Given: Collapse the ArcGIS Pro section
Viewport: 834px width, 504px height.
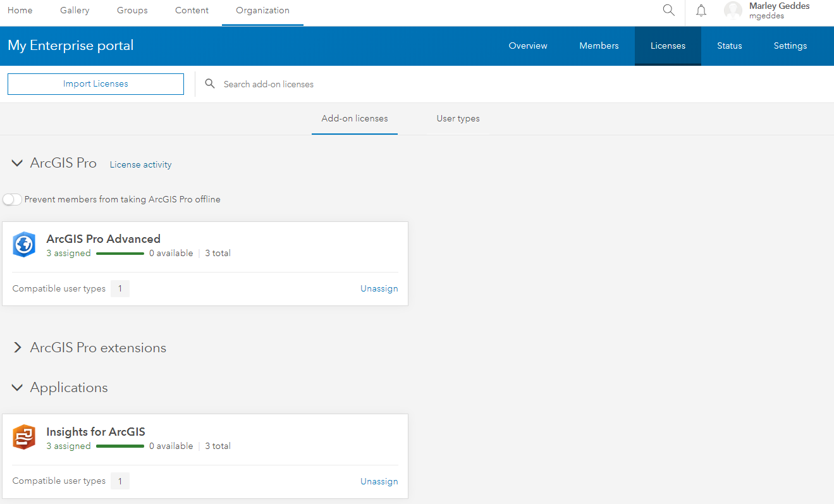Looking at the screenshot, I should click(x=17, y=163).
